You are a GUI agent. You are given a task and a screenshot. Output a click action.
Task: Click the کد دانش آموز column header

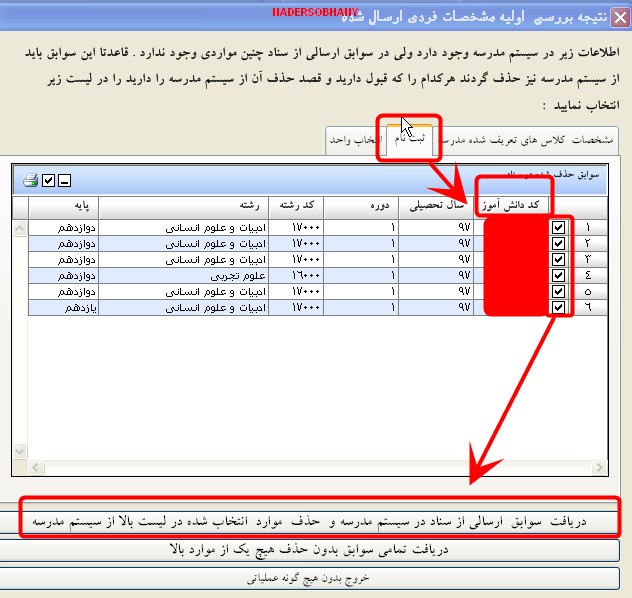tap(511, 207)
